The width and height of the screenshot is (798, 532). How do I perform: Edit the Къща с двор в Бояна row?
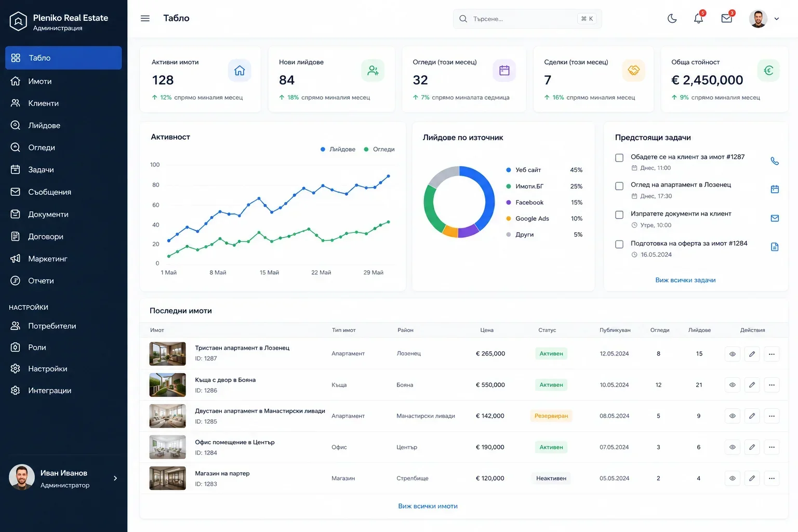(x=752, y=385)
